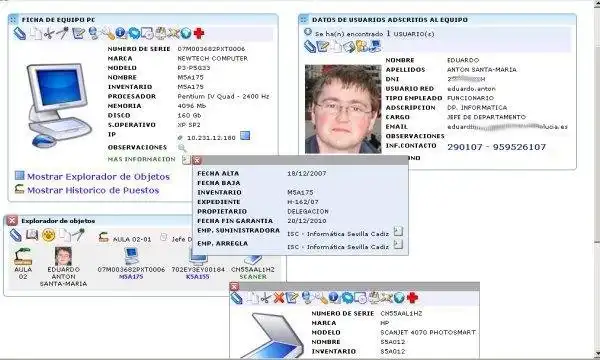The width and height of the screenshot is (600, 360).
Task: Close the Explorador de objetos panel
Action: coord(12,220)
